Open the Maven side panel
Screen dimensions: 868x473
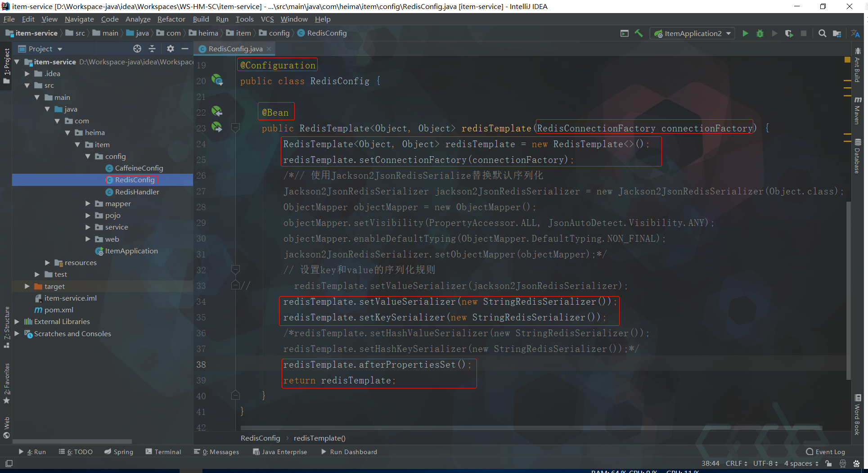(x=858, y=110)
